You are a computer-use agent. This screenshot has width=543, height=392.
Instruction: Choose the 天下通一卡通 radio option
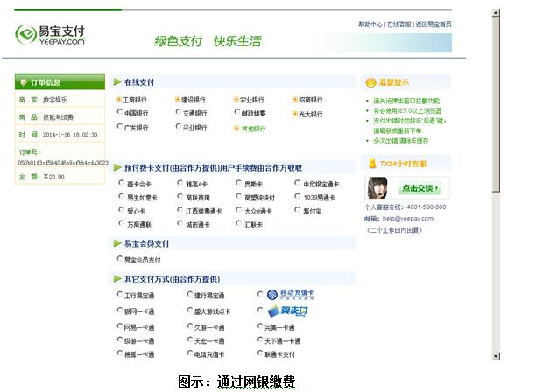click(260, 339)
